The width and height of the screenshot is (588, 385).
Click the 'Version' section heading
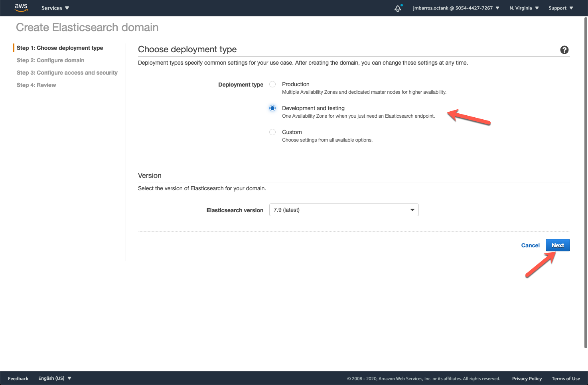coord(150,176)
